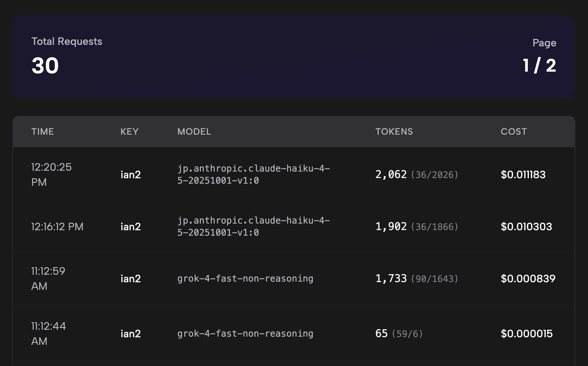Select the 11:12:59 AM request row
The width and height of the screenshot is (588, 366).
[x=294, y=279]
